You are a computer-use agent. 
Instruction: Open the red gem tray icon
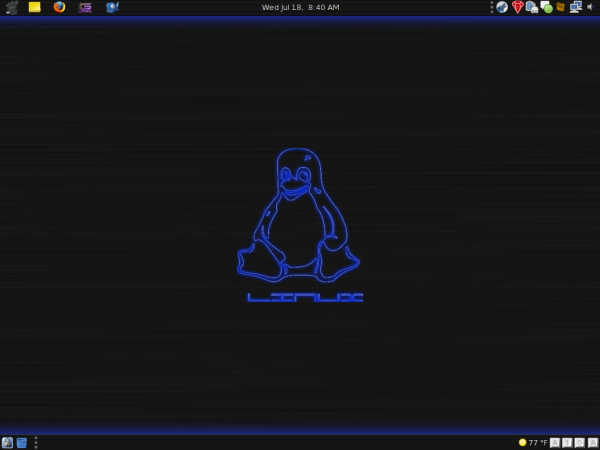click(517, 7)
